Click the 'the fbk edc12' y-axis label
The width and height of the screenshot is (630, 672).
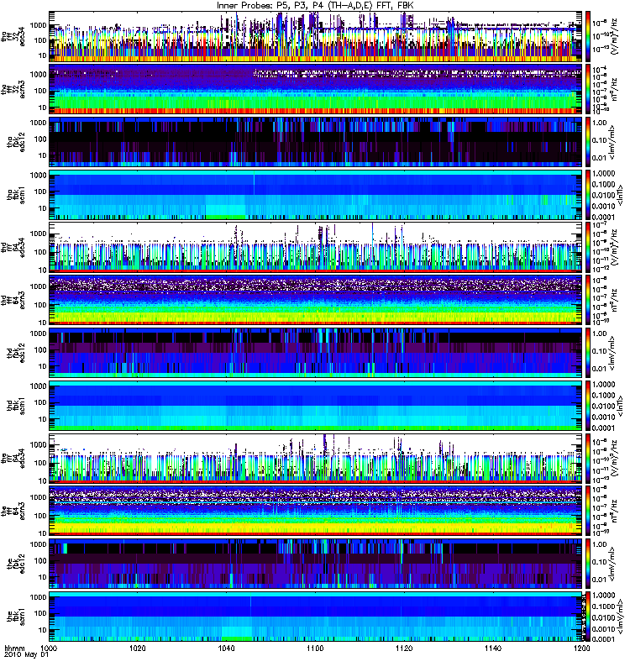point(16,564)
